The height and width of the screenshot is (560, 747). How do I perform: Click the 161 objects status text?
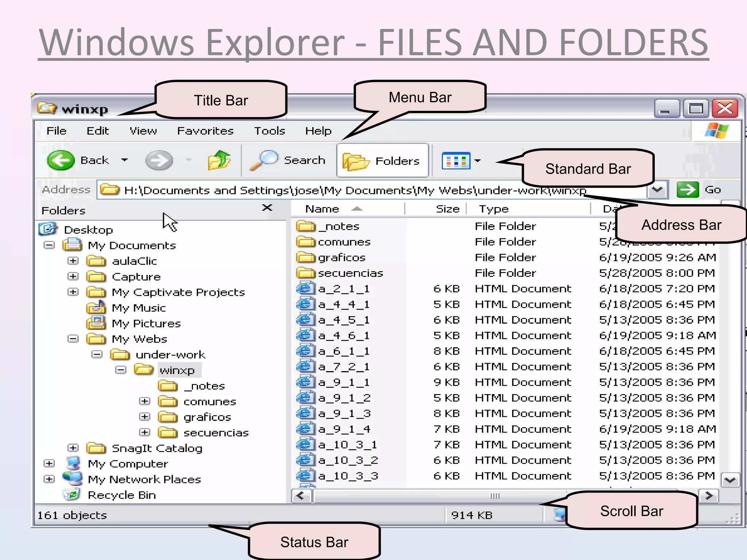[72, 515]
